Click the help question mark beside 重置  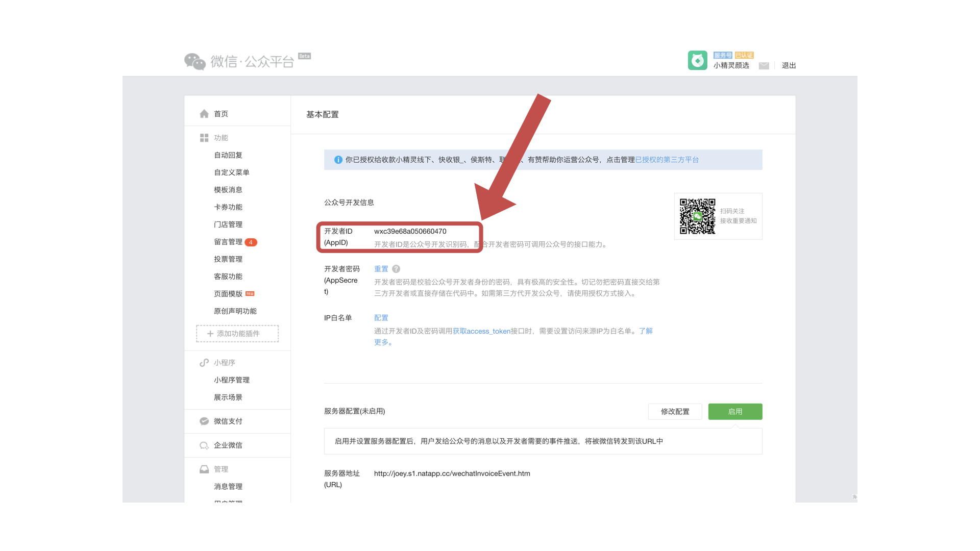click(x=396, y=269)
